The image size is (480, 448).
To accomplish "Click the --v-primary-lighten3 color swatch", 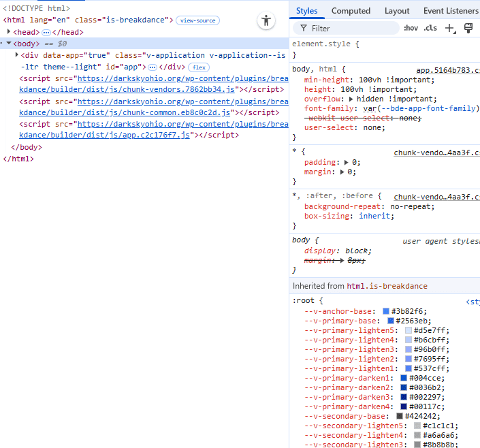I will [409, 349].
